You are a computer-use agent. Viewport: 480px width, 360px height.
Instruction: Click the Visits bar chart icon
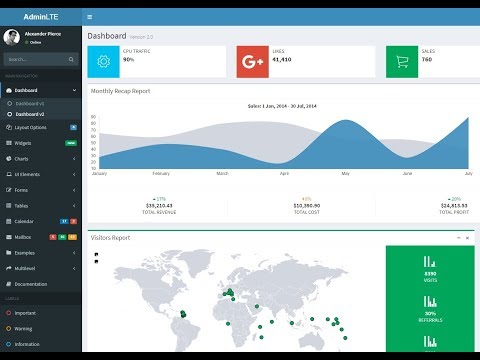430,262
